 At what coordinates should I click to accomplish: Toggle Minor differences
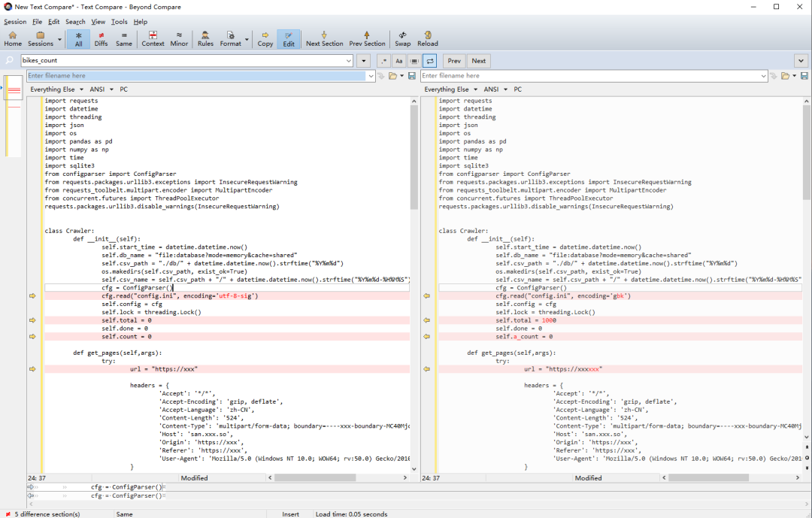[179, 39]
